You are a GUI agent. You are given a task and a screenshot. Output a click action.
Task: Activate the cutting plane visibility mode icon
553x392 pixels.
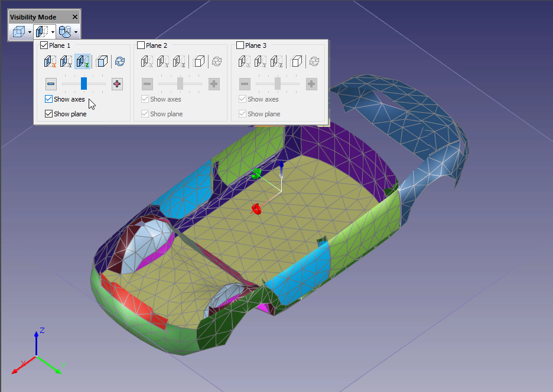point(41,32)
